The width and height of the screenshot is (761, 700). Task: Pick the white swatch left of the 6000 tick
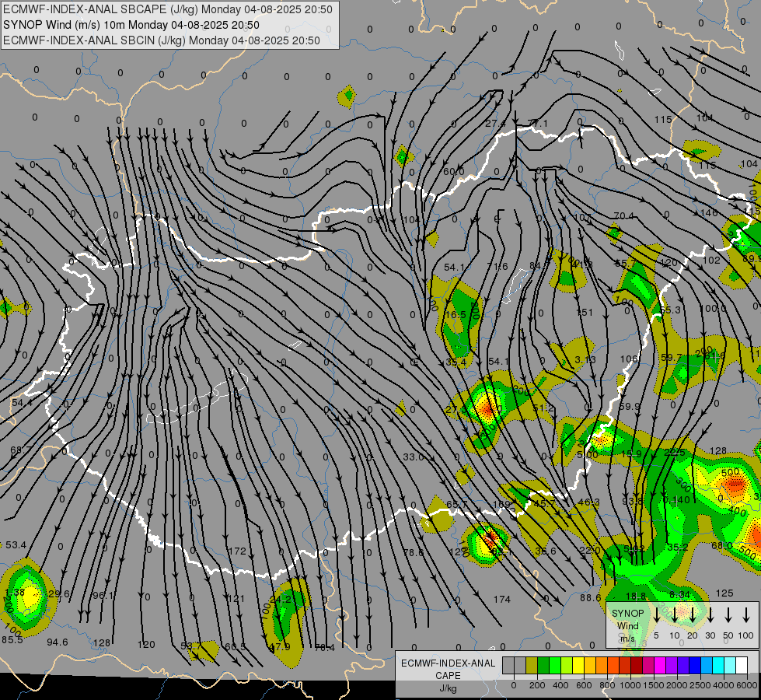click(x=742, y=665)
